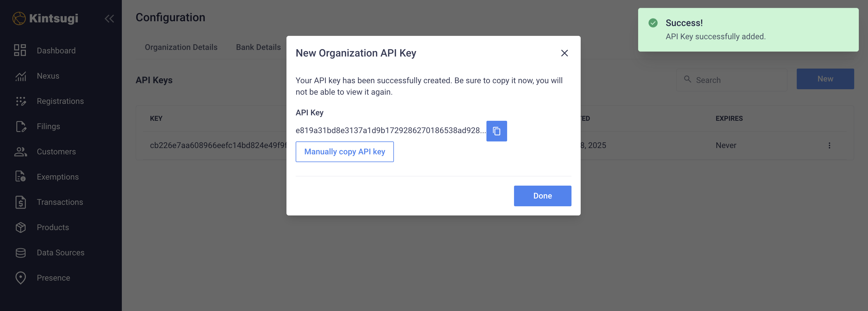Select the Transactions dollar icon
Viewport: 868px width, 311px height.
(x=20, y=202)
